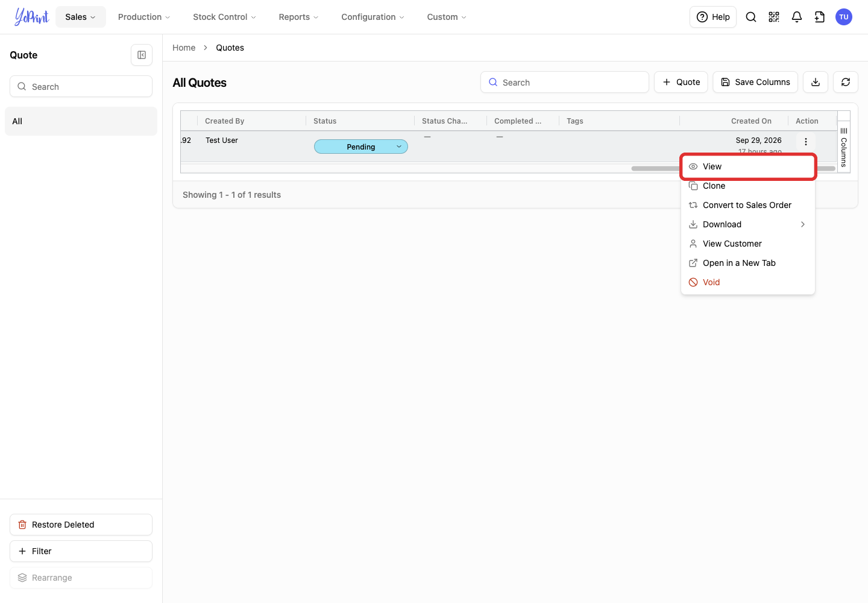This screenshot has height=603, width=868.
Task: Click the Rearrange button
Action: [x=81, y=578]
